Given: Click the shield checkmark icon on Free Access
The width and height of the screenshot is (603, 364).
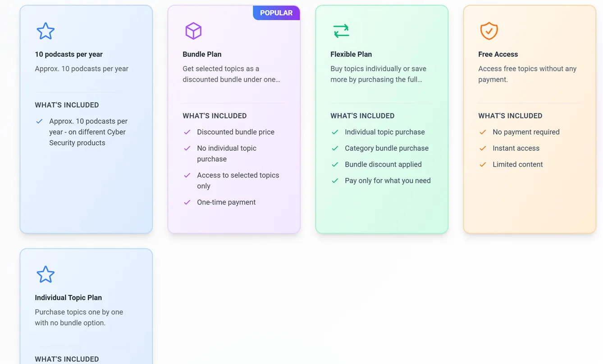Looking at the screenshot, I should [x=489, y=31].
